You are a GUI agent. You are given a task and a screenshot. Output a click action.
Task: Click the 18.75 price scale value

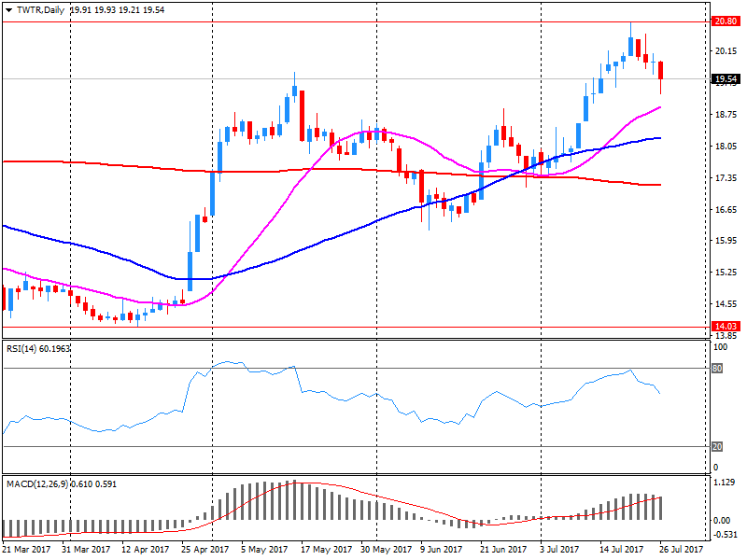[726, 114]
